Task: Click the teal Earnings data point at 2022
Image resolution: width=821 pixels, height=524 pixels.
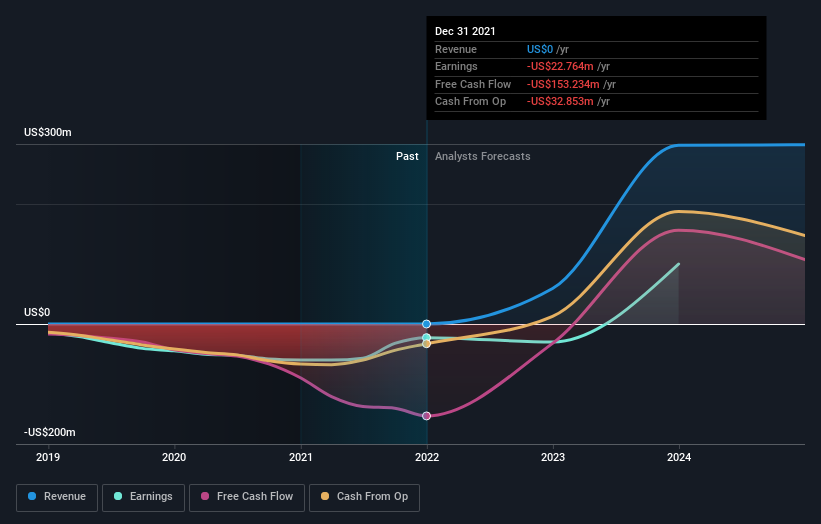Action: click(x=426, y=338)
